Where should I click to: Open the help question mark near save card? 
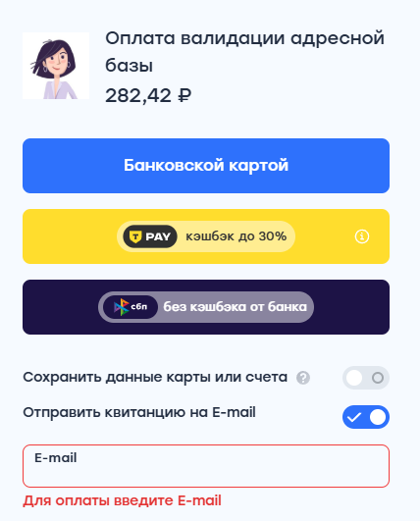[x=303, y=378]
